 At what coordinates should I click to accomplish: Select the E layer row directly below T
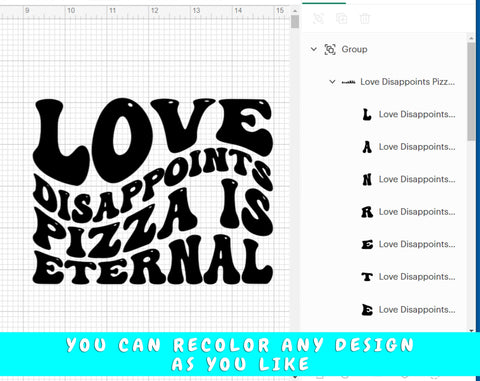tap(409, 310)
